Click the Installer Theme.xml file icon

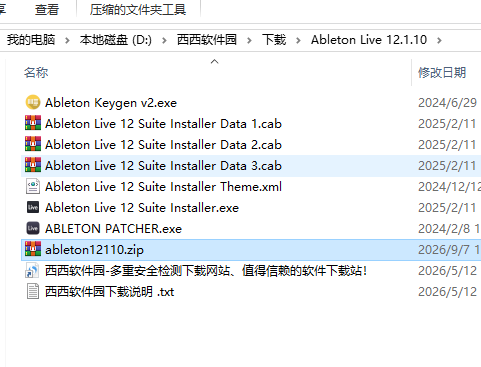coord(33,186)
